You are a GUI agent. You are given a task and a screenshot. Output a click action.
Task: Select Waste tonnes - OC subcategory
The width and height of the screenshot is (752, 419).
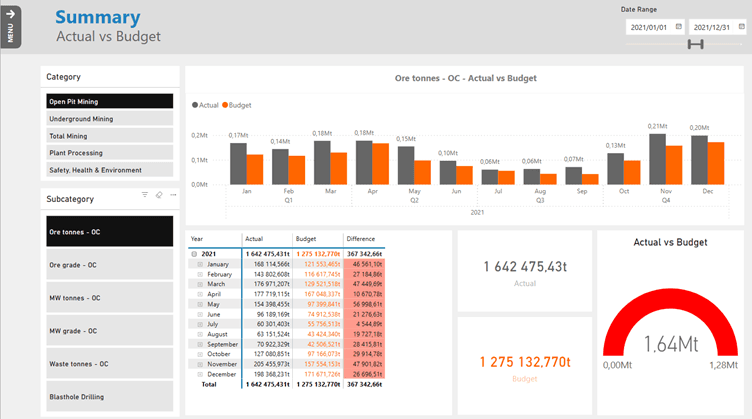click(x=110, y=364)
